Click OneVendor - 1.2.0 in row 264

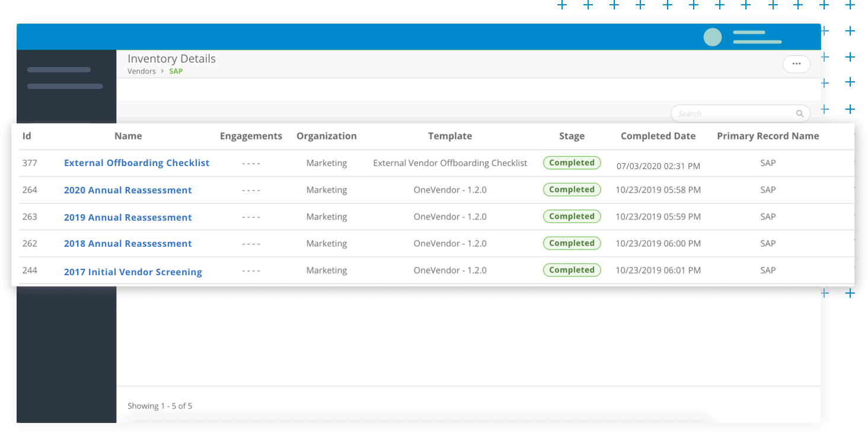[450, 190]
